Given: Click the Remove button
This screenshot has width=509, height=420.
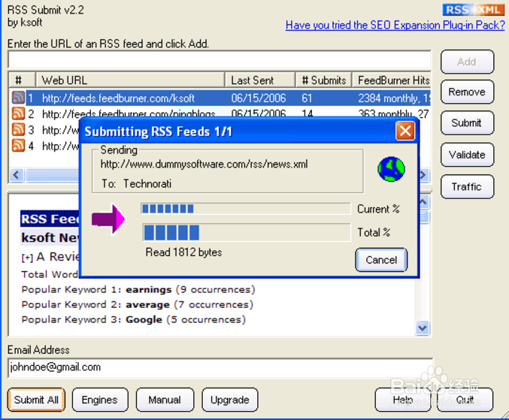Looking at the screenshot, I should click(467, 92).
